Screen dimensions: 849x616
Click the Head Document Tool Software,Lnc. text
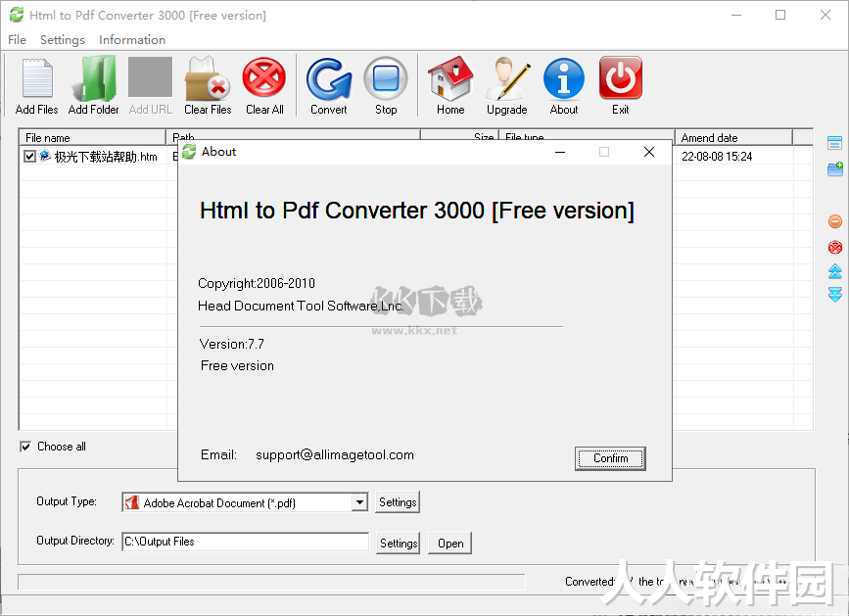(301, 306)
